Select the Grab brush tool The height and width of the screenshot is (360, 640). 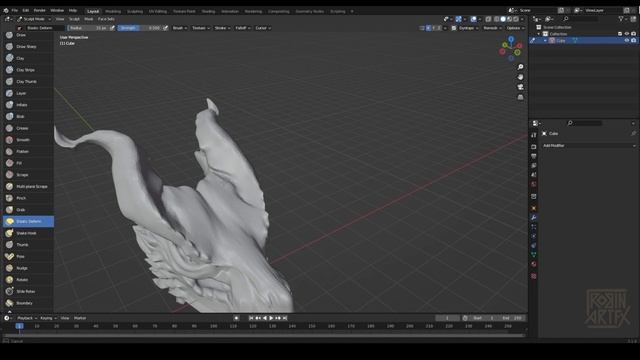(x=28, y=210)
